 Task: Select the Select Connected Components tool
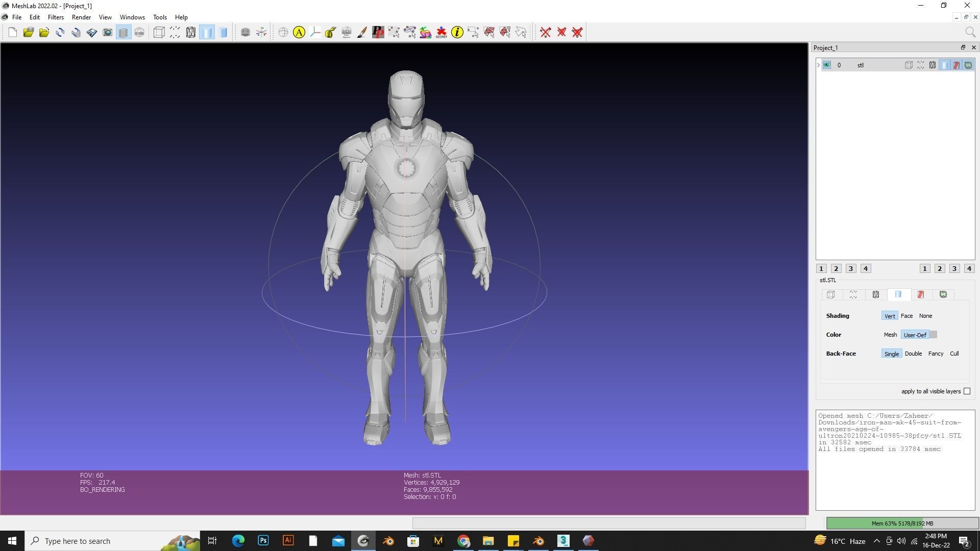[x=505, y=33]
